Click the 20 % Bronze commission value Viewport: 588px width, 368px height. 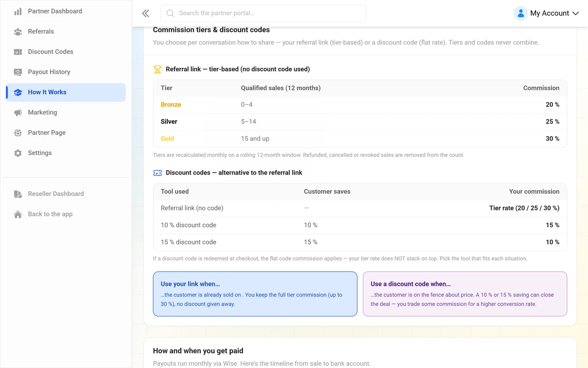pos(552,105)
